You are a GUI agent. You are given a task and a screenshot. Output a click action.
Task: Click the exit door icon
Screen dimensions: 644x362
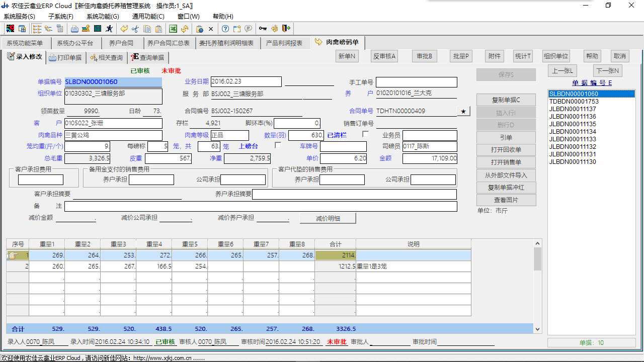[x=286, y=29]
